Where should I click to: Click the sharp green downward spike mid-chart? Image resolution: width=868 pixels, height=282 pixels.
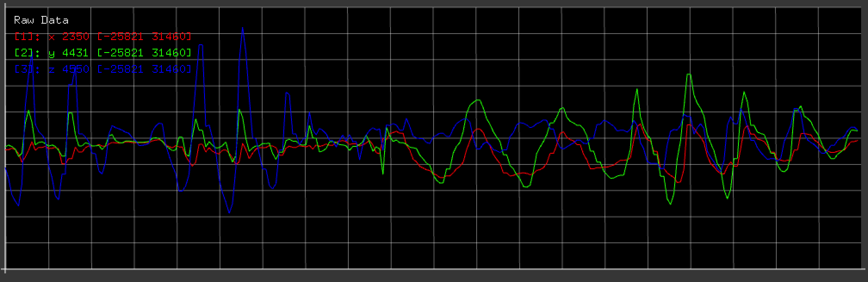(383, 174)
